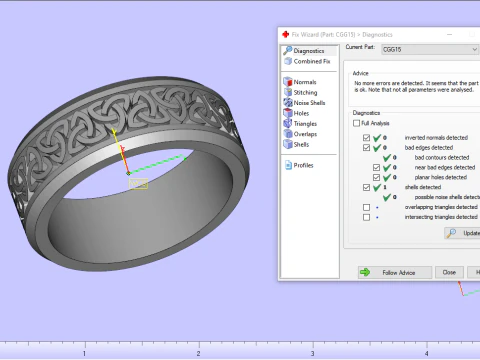Click the yellow label box near ring origin
The width and height of the screenshot is (480, 360).
138,184
